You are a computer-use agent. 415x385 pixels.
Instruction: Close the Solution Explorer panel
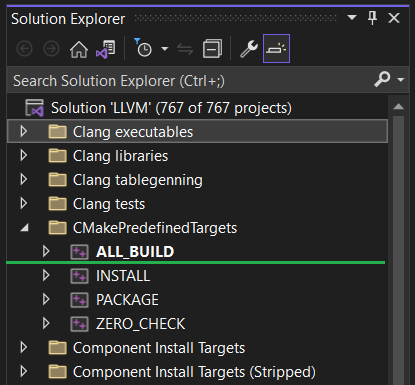(394, 18)
